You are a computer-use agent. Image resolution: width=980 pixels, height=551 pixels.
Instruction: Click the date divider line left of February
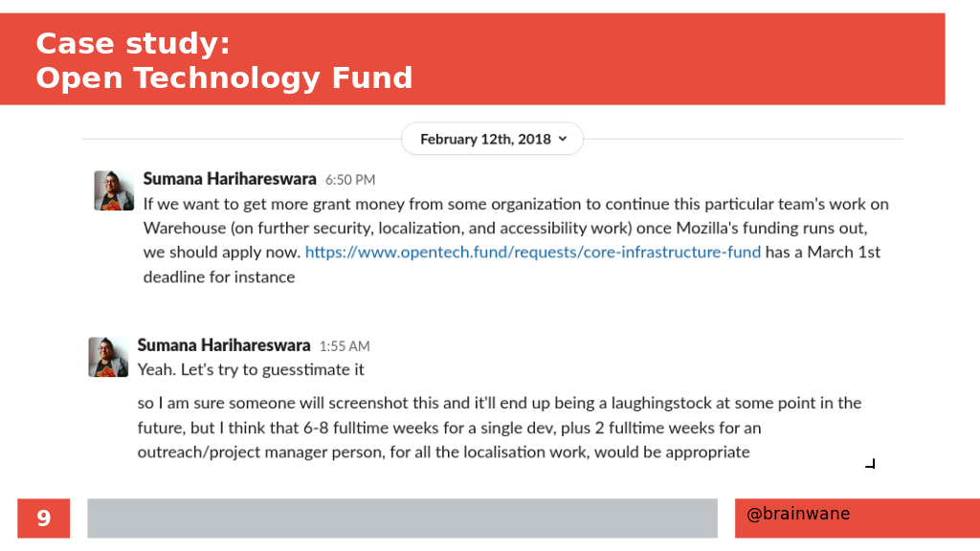241,139
